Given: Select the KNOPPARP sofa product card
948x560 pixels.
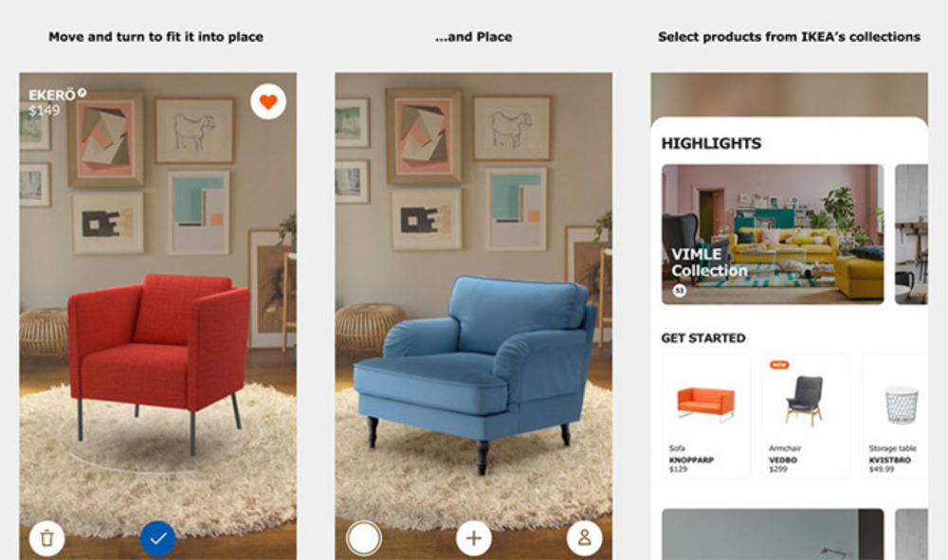Looking at the screenshot, I should coord(705,416).
